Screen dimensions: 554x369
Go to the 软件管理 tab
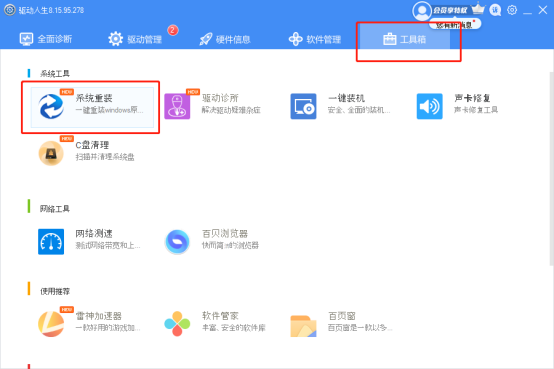coord(315,39)
